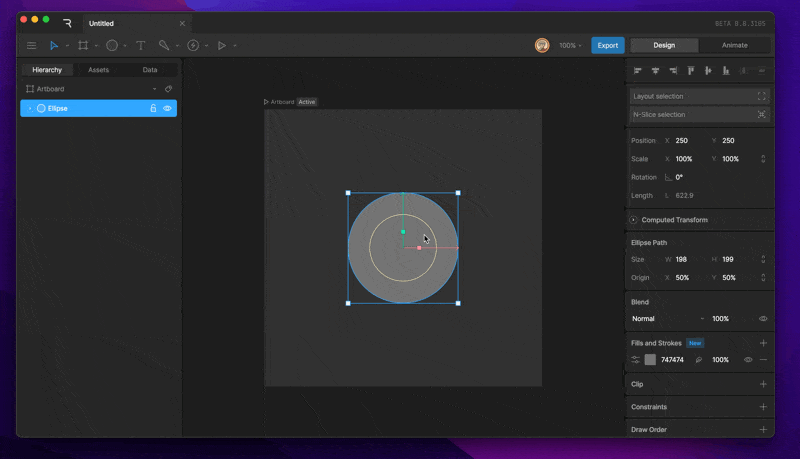Open the 747474 fill color swatch

coord(650,360)
